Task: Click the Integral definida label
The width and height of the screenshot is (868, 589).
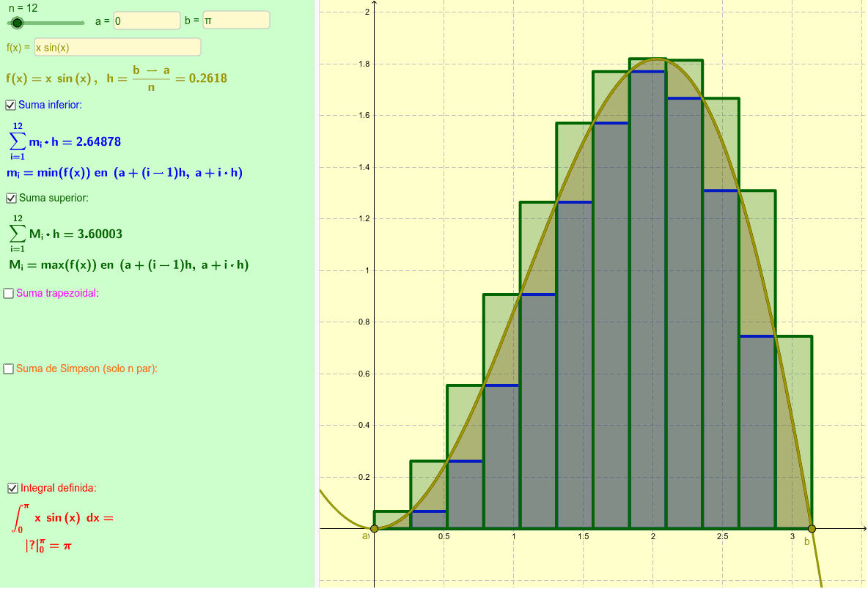Action: click(58, 489)
